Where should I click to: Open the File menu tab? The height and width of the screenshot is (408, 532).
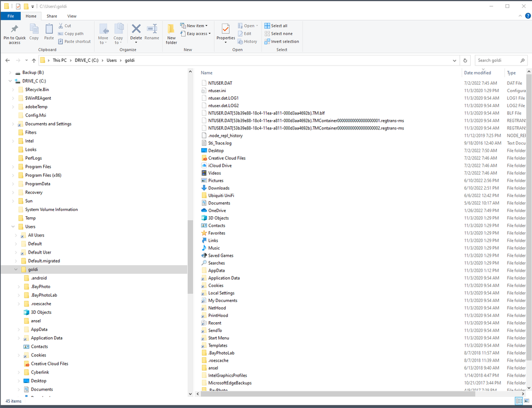pyautogui.click(x=11, y=16)
